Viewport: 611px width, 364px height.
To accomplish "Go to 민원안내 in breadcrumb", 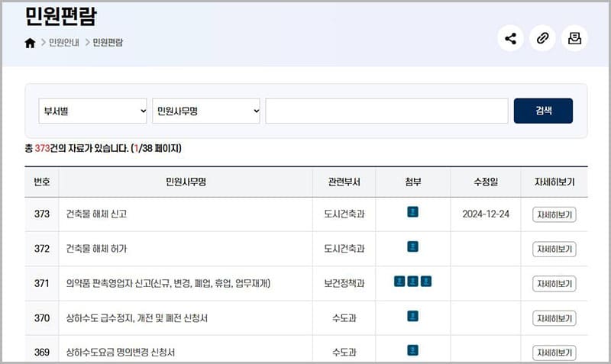I will coord(64,43).
